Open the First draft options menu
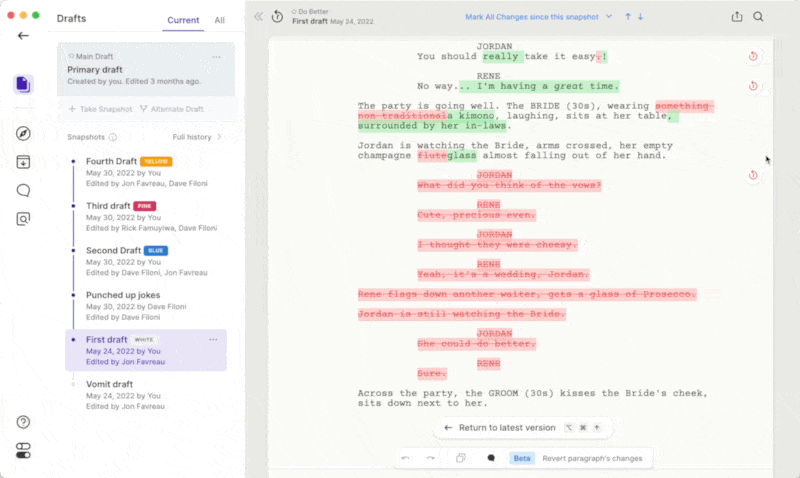Image resolution: width=800 pixels, height=478 pixels. tap(213, 340)
